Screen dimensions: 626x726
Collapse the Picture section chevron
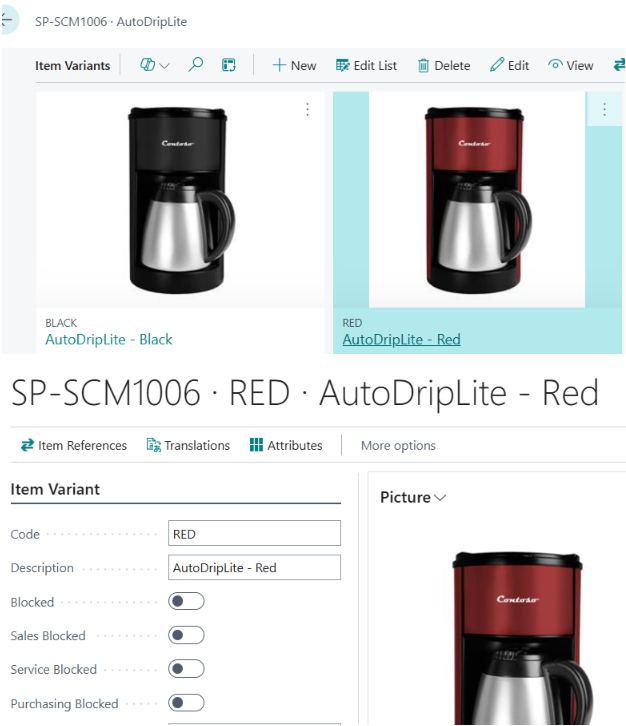[440, 498]
